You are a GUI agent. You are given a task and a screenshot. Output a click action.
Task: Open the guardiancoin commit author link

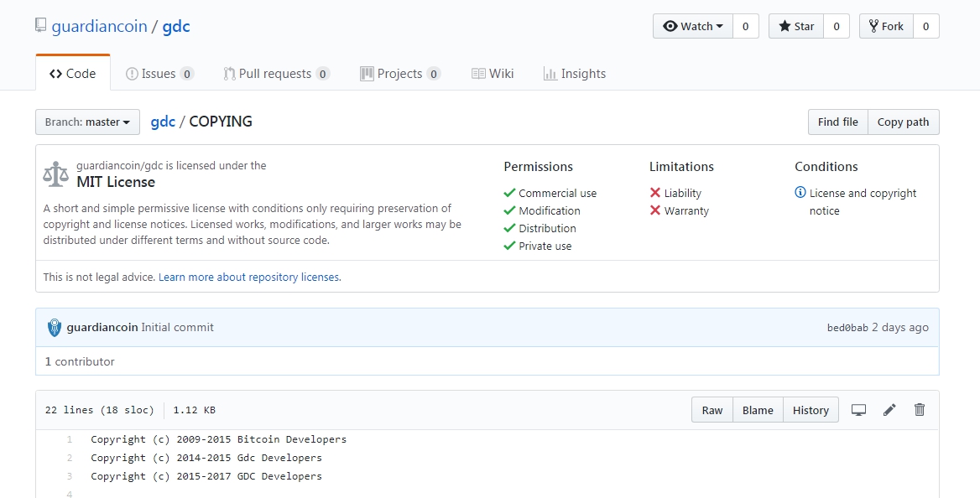102,328
